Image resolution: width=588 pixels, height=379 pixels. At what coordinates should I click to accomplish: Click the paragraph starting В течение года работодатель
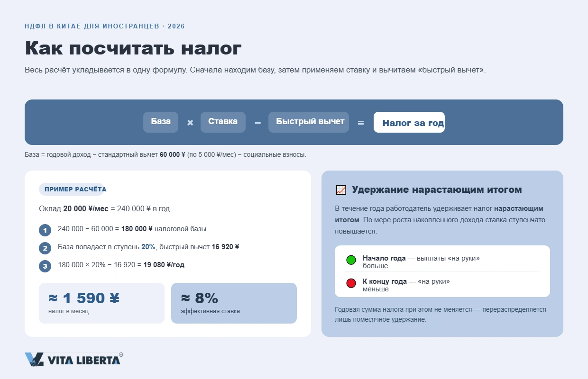point(440,220)
